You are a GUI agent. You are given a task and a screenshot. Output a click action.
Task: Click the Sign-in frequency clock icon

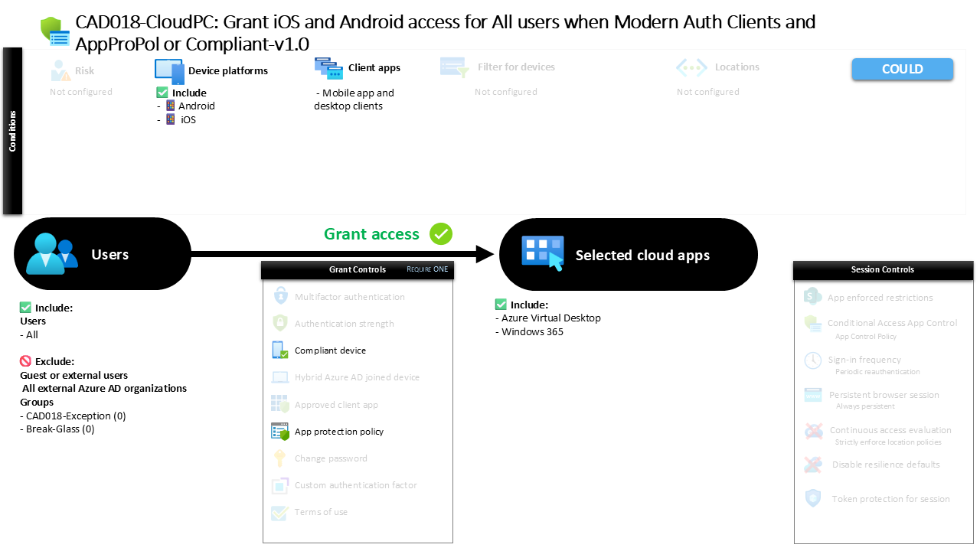coord(812,360)
